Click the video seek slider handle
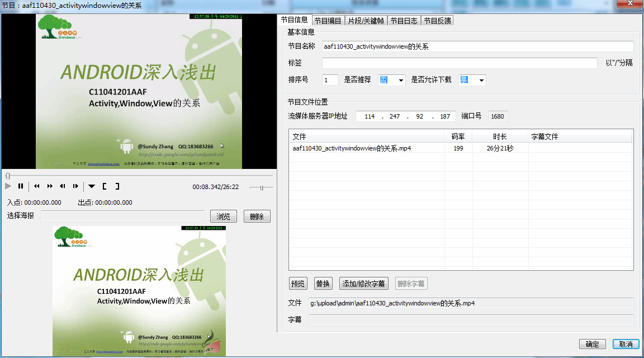Screen dimensions: 644x358 point(7,176)
